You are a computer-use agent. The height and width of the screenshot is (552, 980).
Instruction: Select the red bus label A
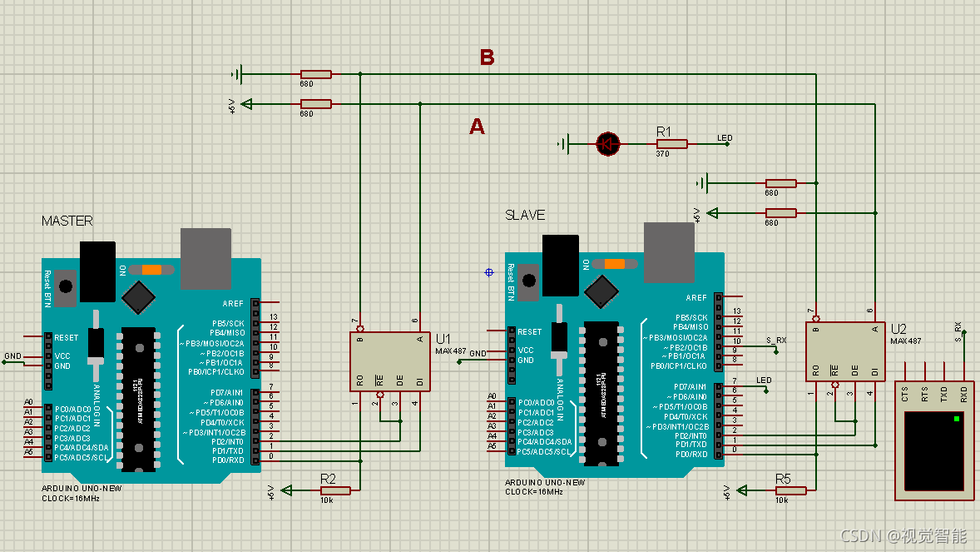pos(477,127)
